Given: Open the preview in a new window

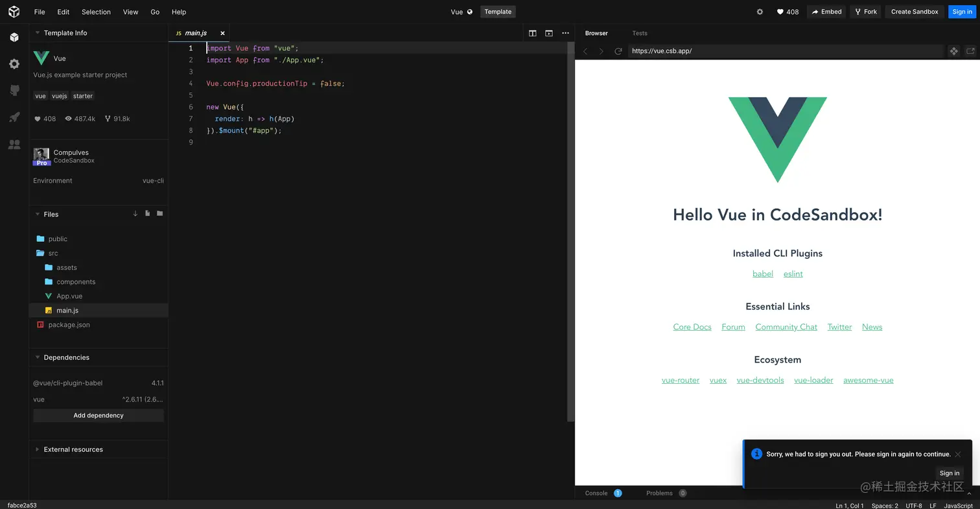Looking at the screenshot, I should pyautogui.click(x=970, y=51).
